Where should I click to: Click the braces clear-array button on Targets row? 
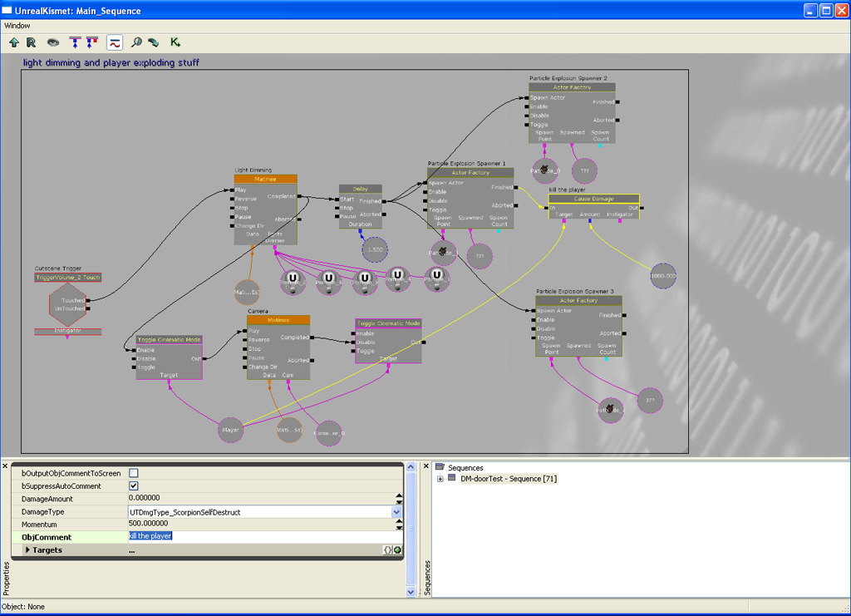click(387, 549)
